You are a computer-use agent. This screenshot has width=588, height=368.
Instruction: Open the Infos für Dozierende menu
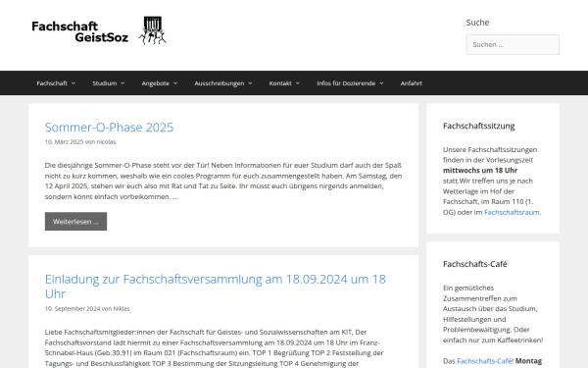click(x=346, y=83)
